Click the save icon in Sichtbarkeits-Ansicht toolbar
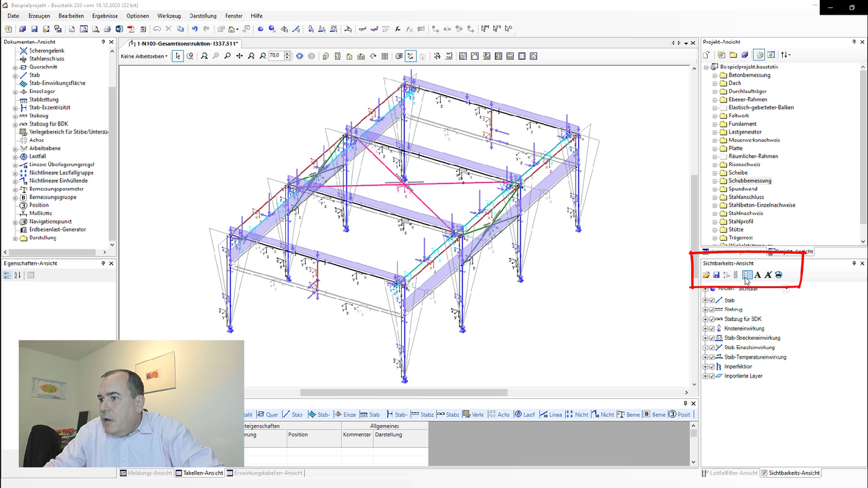 pyautogui.click(x=716, y=275)
